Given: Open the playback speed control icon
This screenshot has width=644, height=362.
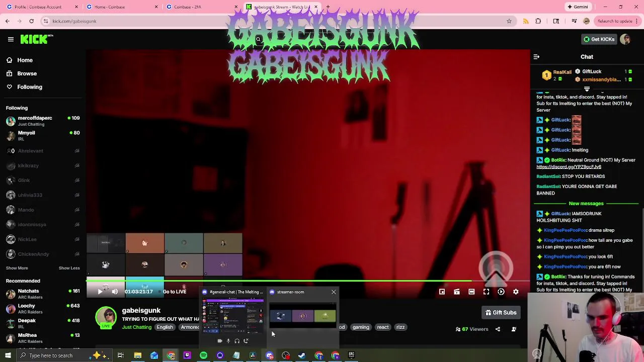Looking at the screenshot, I should 501,292.
